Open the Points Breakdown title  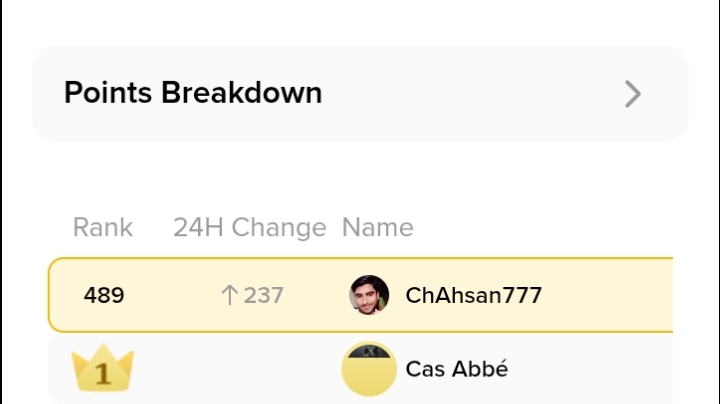click(193, 93)
